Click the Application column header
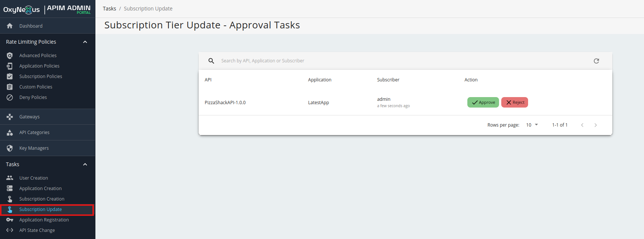This screenshot has width=644, height=239. click(x=319, y=80)
